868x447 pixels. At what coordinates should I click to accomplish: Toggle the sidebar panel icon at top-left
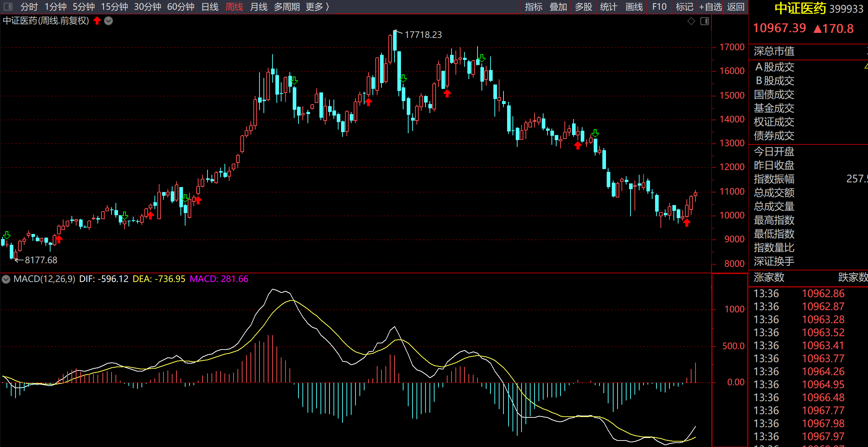(8, 6)
